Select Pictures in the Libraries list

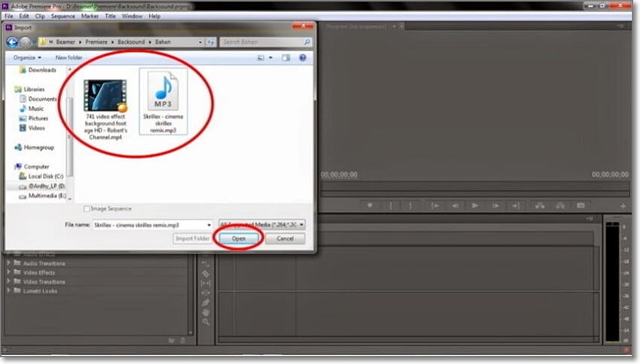(33, 118)
